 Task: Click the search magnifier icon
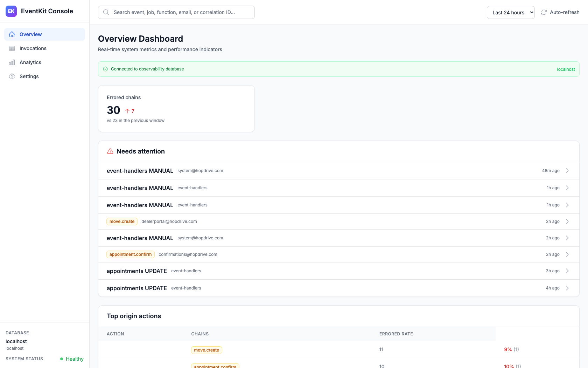106,12
